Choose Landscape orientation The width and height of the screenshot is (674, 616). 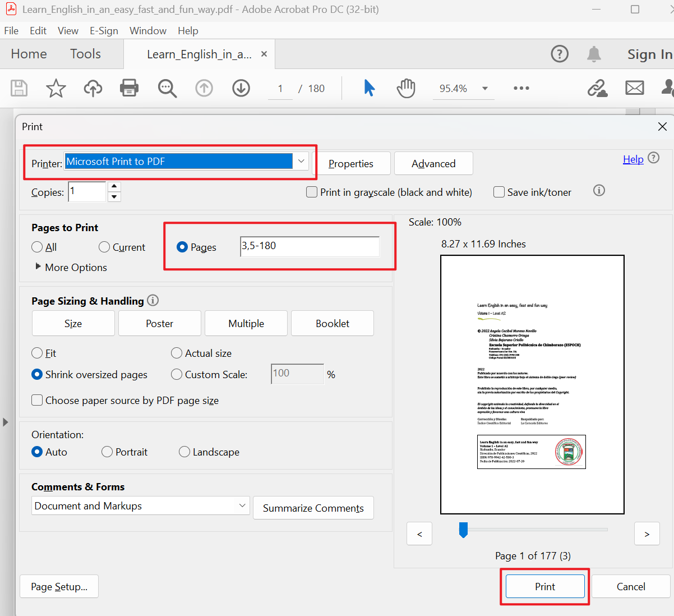point(184,452)
